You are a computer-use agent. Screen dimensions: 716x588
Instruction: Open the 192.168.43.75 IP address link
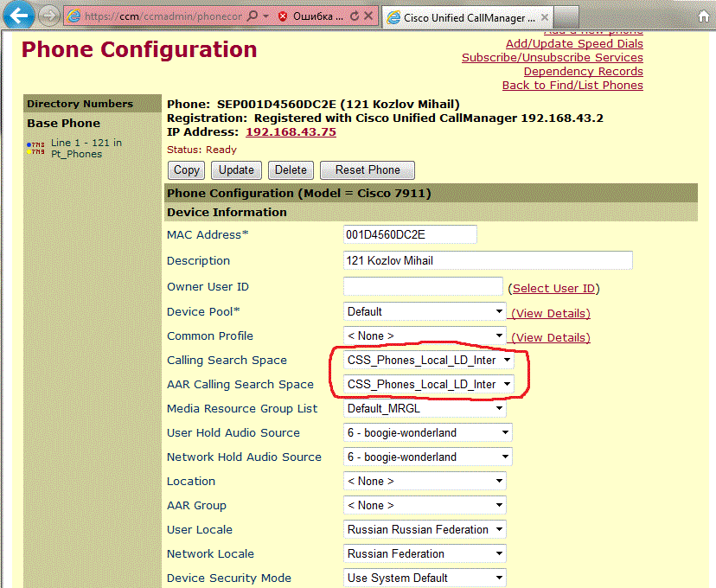point(291,131)
